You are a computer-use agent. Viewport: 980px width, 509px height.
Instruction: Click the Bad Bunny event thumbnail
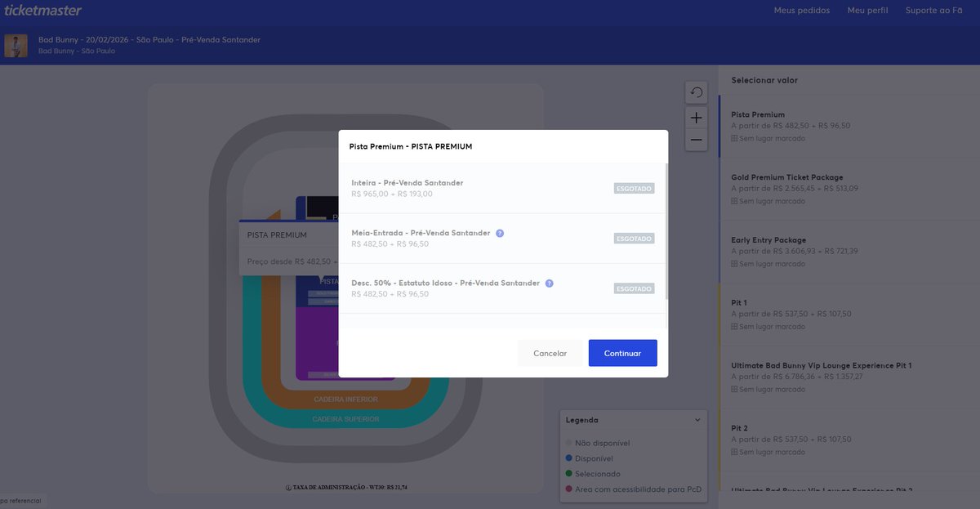(16, 46)
